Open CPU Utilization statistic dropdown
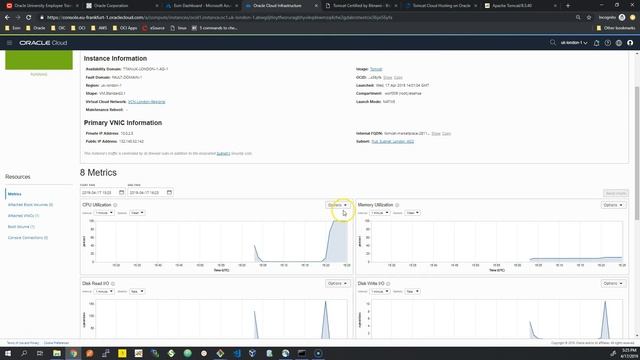The width and height of the screenshot is (640, 360). tap(137, 213)
